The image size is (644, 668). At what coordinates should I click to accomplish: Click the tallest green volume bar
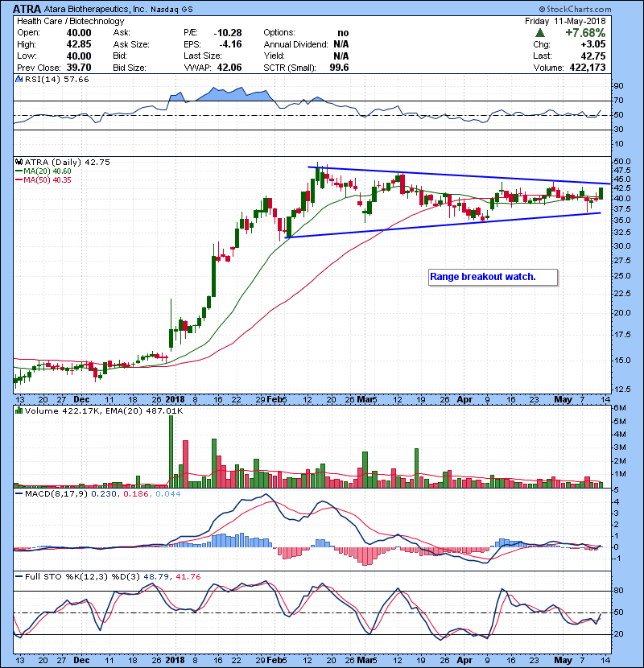click(171, 452)
